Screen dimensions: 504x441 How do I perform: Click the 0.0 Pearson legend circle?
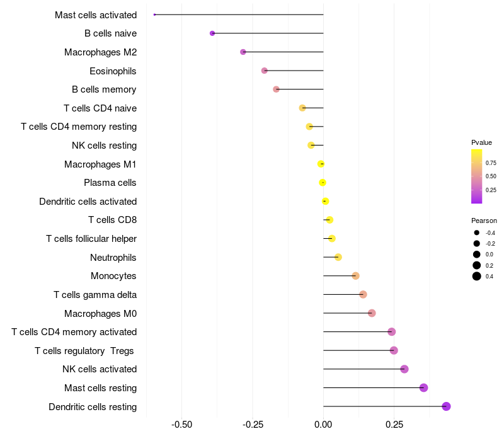click(477, 255)
